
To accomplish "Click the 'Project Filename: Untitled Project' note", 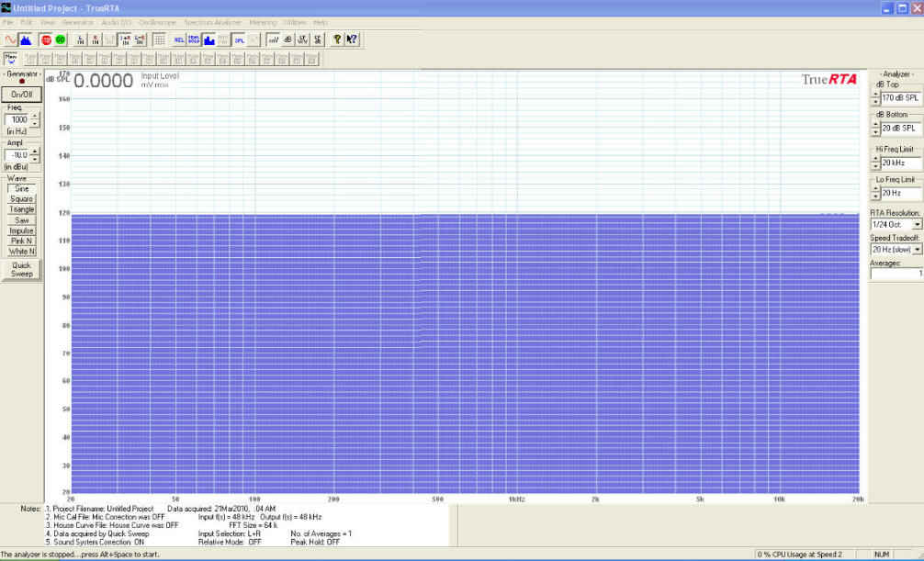I will point(103,509).
